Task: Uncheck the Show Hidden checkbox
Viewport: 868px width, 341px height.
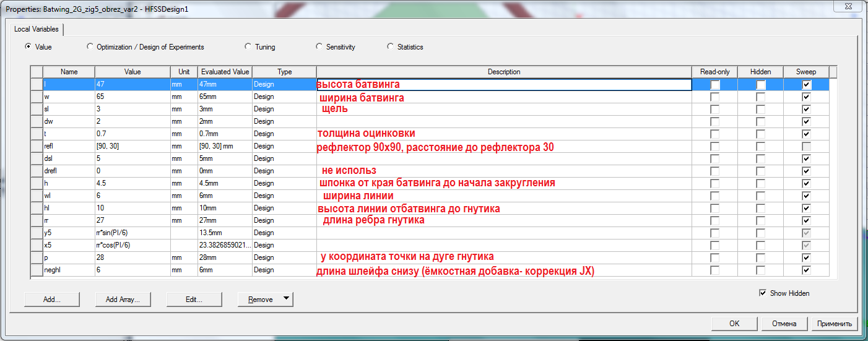Action: pos(762,293)
